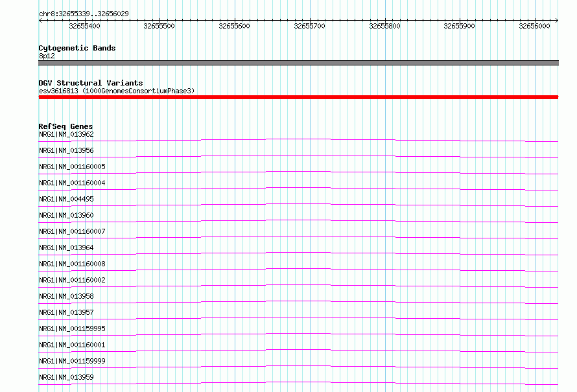Open transcript NRG1|NM_001160001
This screenshot has width=577, height=392.
72,345
